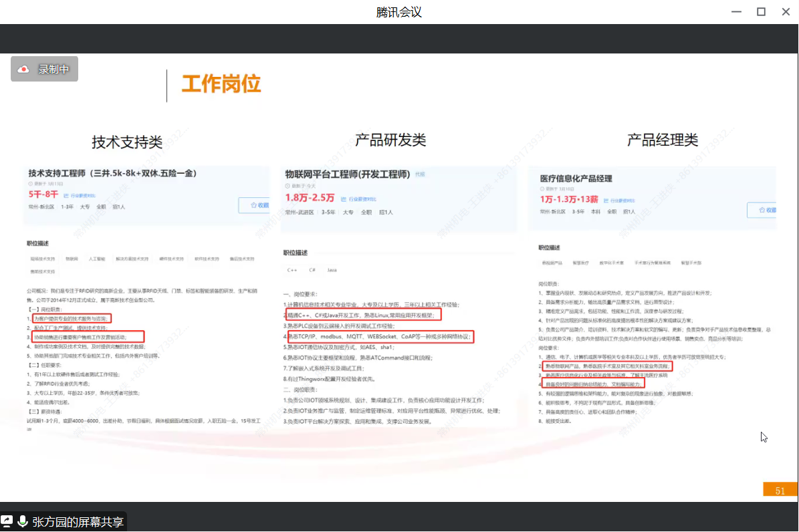
Task: Minimize the 腾讯会议 window
Action: (x=736, y=11)
